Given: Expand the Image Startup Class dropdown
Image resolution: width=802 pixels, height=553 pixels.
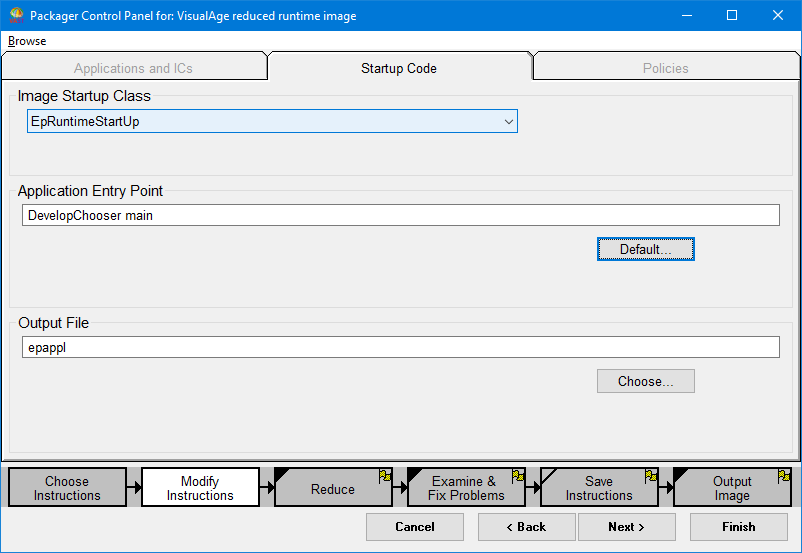Looking at the screenshot, I should (508, 122).
